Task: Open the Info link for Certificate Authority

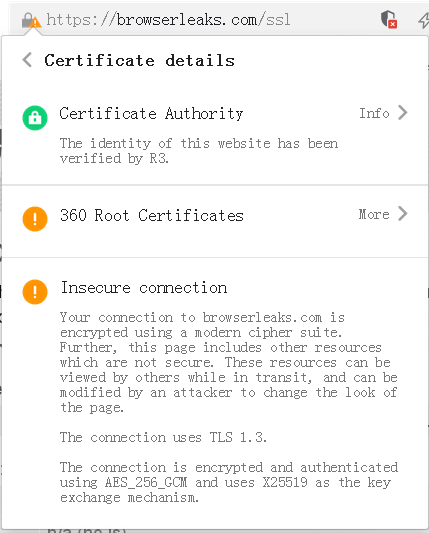Action: (x=374, y=113)
